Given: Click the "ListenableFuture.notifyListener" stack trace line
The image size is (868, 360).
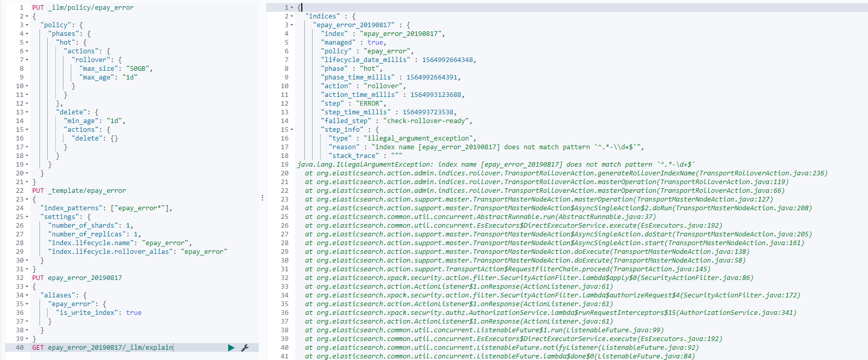Looking at the screenshot, I should [502, 348].
